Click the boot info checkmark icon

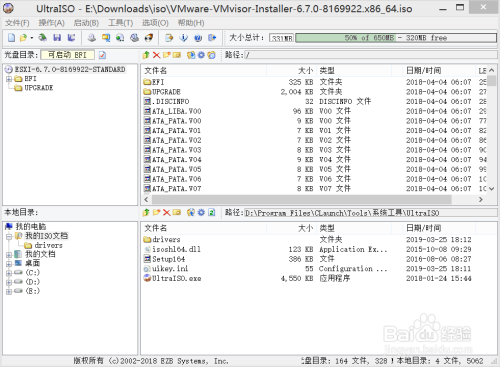[x=102, y=55]
